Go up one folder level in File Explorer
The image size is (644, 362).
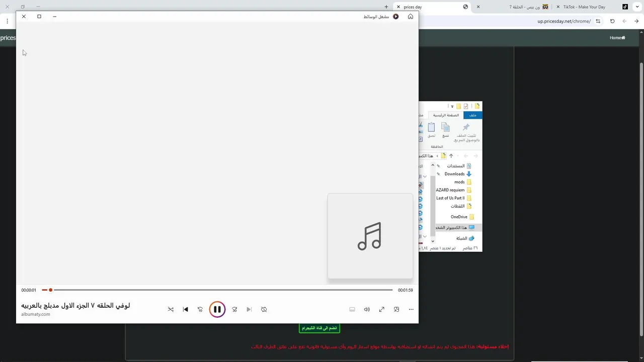click(x=451, y=156)
